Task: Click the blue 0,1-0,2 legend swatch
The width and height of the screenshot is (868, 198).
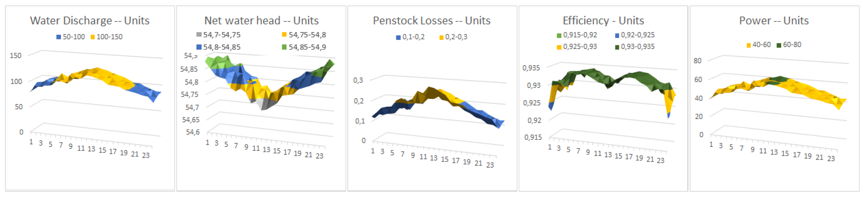Action: (x=398, y=37)
